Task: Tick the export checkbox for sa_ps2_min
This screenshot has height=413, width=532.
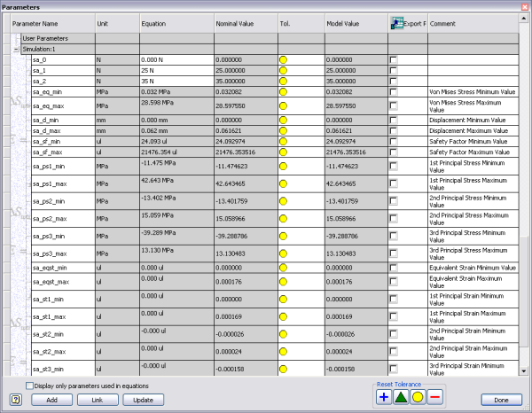Action: tap(394, 200)
